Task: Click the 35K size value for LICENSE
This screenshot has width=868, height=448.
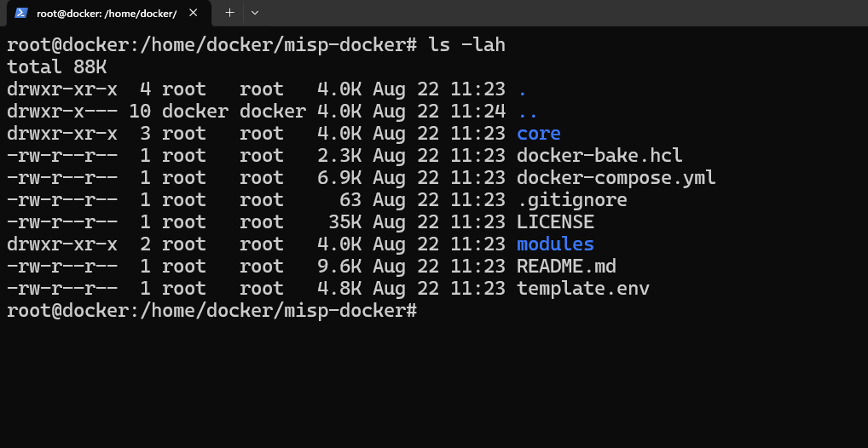Action: click(344, 222)
